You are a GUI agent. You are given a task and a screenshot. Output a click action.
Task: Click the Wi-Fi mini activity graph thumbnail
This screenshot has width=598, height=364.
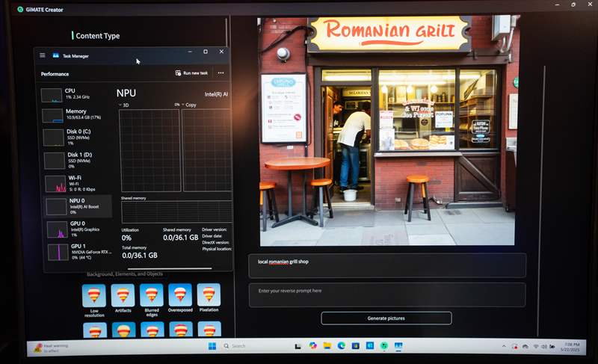pyautogui.click(x=55, y=184)
